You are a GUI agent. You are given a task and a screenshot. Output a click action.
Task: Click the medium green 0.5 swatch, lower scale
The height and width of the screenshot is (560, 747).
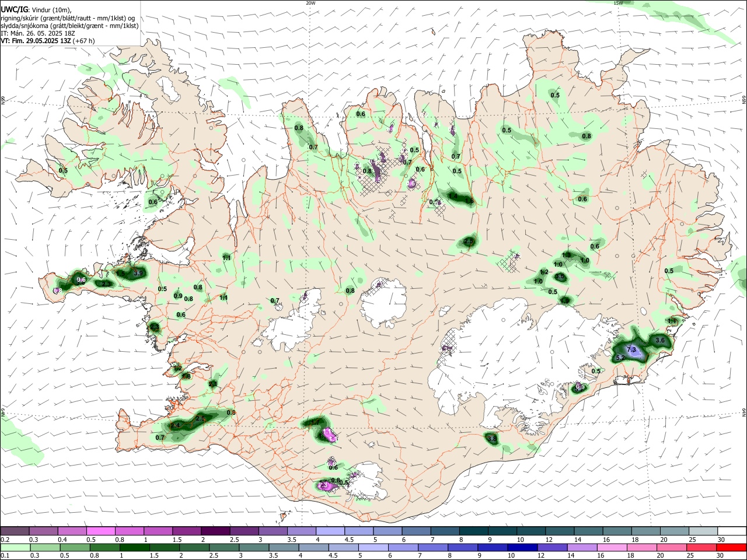click(75, 547)
